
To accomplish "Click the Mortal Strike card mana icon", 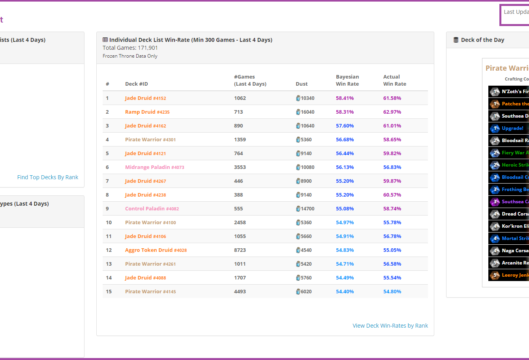I will tap(495, 239).
